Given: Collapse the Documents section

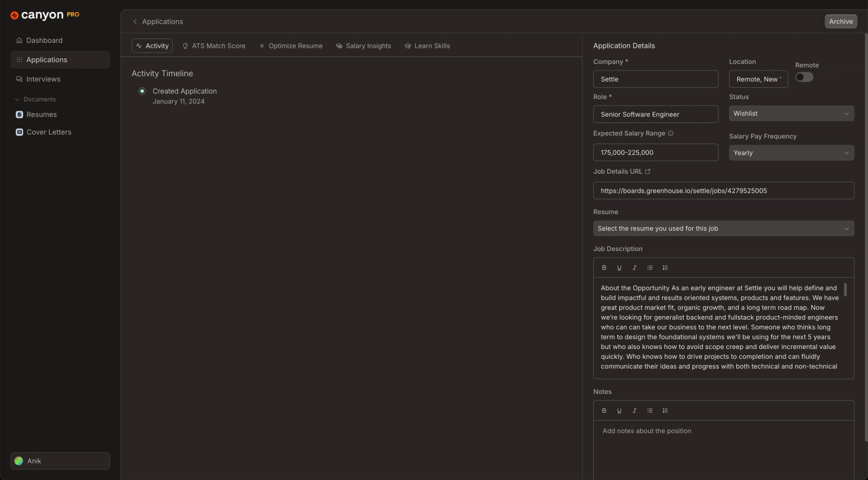Looking at the screenshot, I should (x=35, y=99).
